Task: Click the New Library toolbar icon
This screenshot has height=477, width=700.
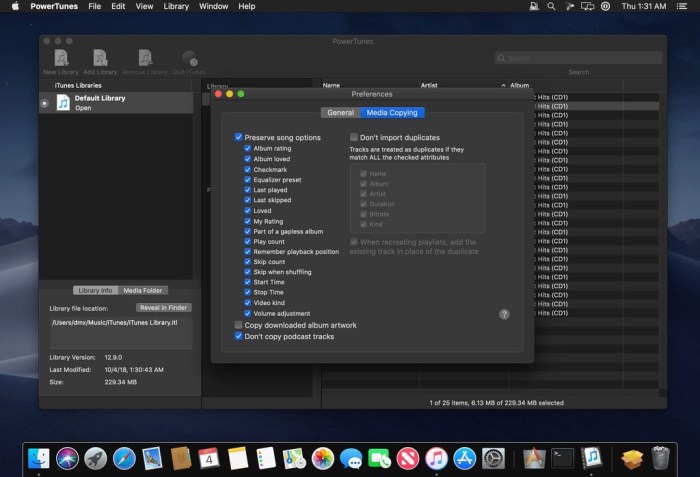Action: 61,58
